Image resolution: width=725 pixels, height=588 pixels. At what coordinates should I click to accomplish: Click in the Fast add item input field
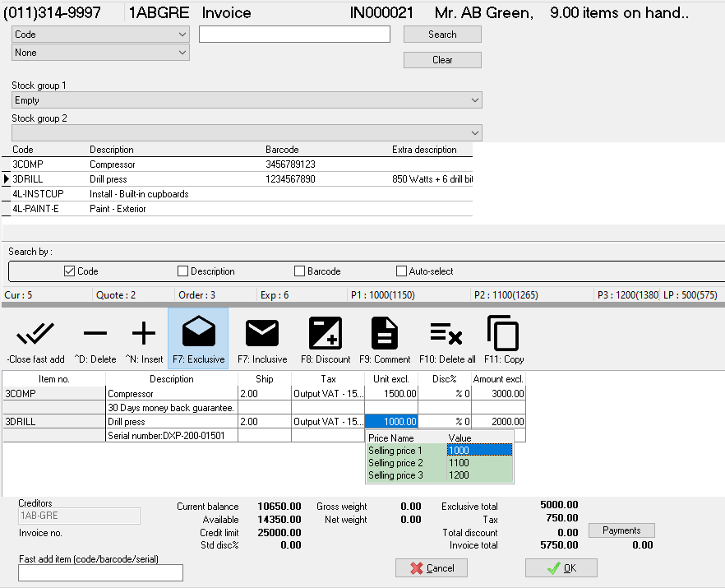point(100,572)
